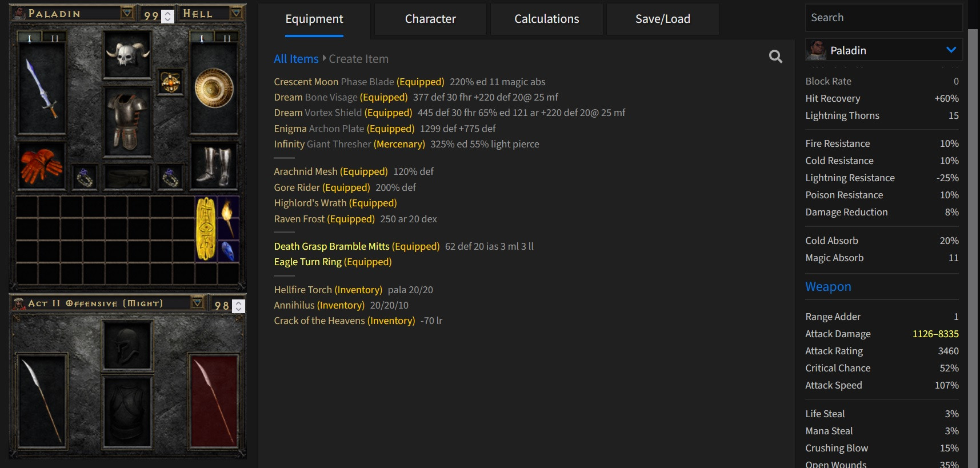Switch to the Calculations tab
Image resolution: width=980 pixels, height=468 pixels.
point(546,19)
